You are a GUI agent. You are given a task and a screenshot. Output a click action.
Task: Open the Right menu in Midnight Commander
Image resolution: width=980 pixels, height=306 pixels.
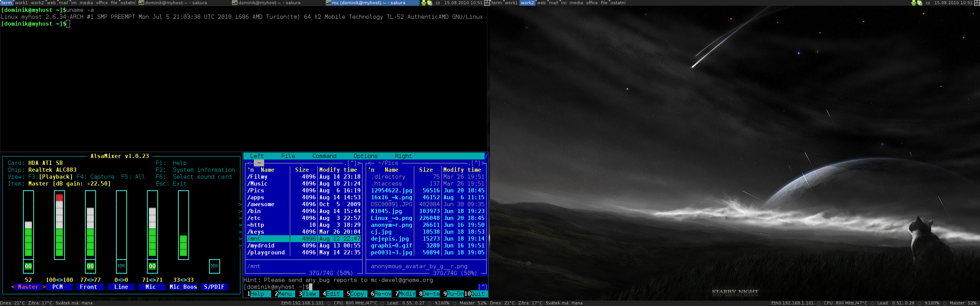[x=403, y=156]
